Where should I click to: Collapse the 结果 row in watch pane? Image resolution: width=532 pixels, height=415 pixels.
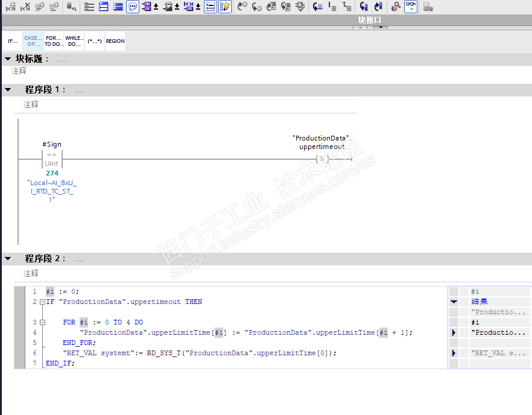click(x=454, y=302)
